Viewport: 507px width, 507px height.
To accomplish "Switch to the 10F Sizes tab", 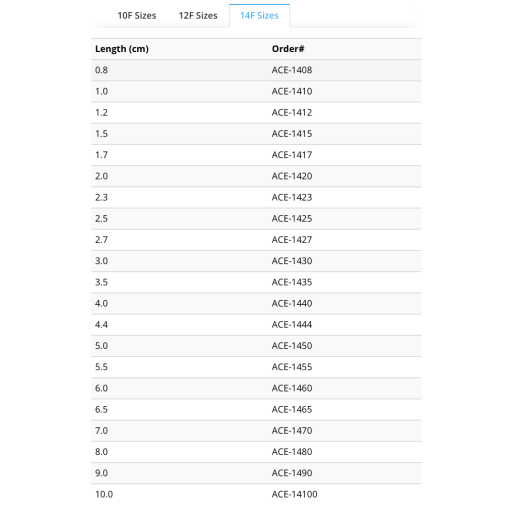I will point(137,16).
